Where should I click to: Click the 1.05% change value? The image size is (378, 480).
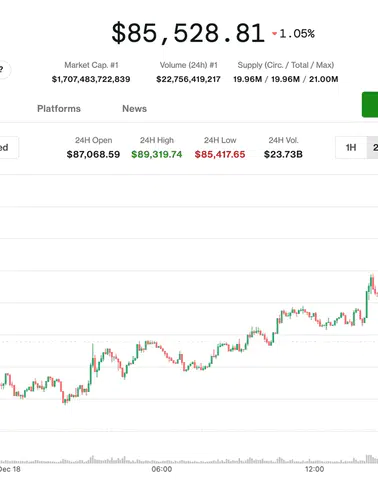297,33
